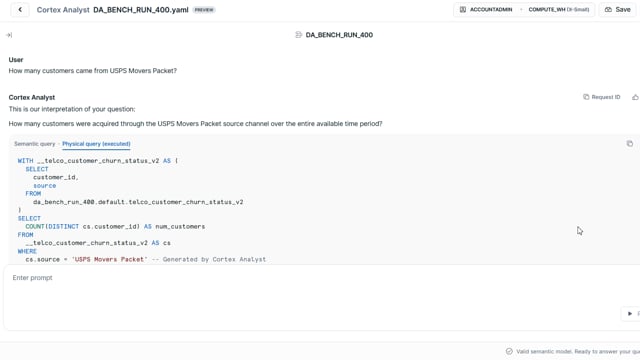Viewport: 640px width, 360px height.
Task: Click the Cortex Analyst breadcrumb title
Action: point(63,10)
